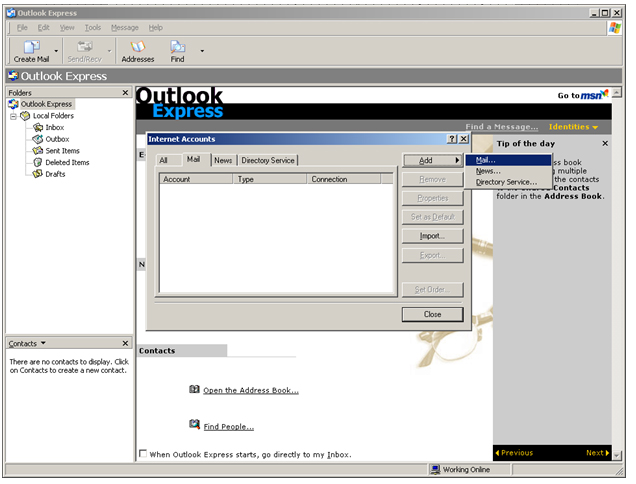Open the Drafts folder icon
This screenshot has height=484, width=636.
coord(38,174)
